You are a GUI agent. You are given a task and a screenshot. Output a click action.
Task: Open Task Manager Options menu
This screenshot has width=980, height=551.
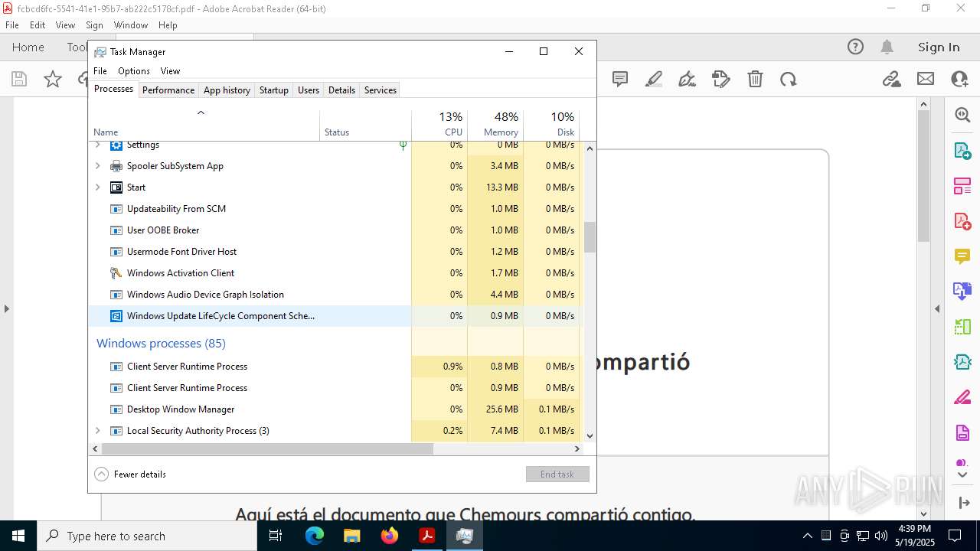pyautogui.click(x=134, y=71)
